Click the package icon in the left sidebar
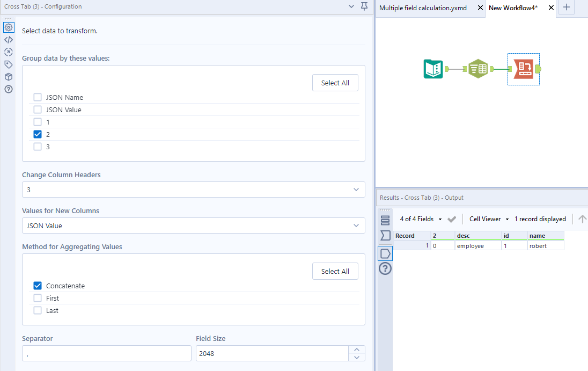Screen dimensions: 588x371 (x=8, y=76)
